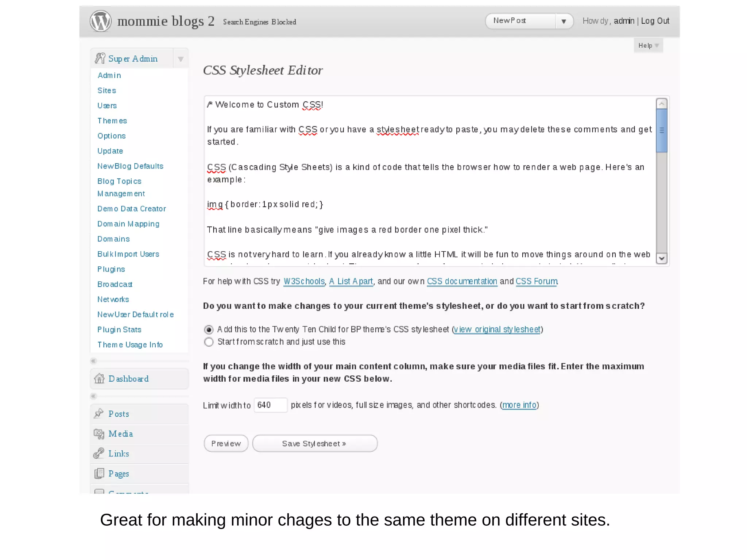Open the Admin menu item

109,75
